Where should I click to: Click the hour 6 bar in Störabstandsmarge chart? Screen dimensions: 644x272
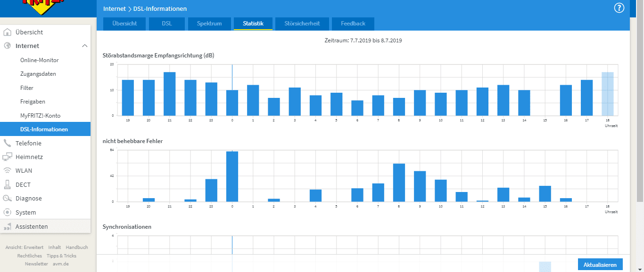tap(357, 108)
